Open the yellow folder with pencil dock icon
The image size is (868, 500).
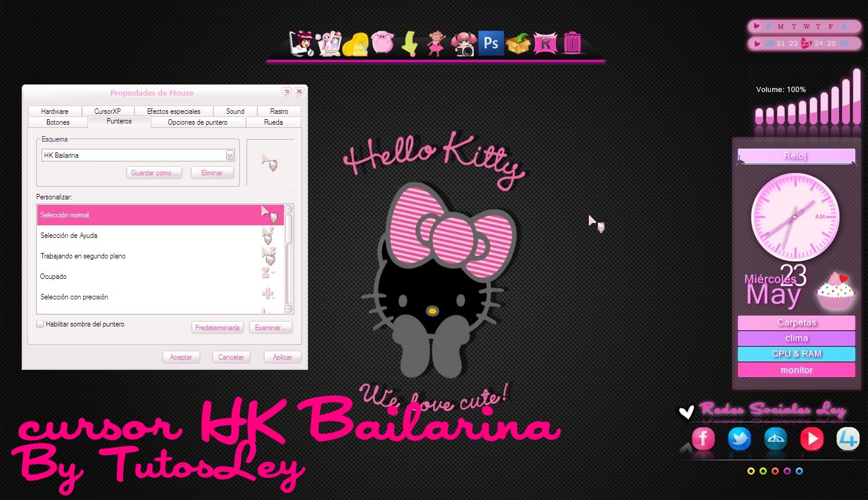click(357, 44)
